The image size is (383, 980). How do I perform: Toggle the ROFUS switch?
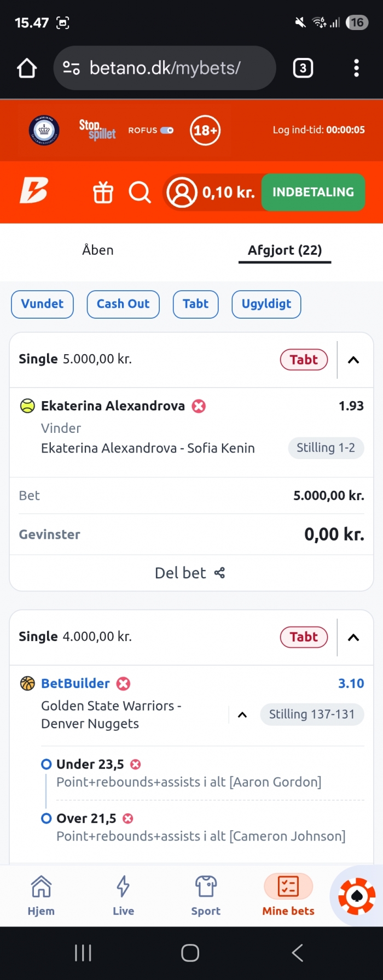[167, 130]
